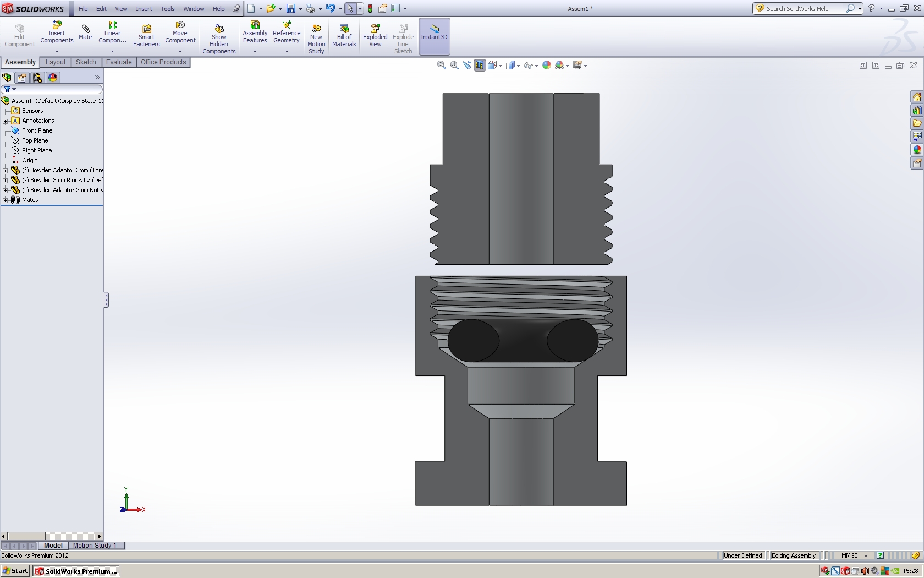Toggle Instant3D mode
Image resolution: width=924 pixels, height=578 pixels.
[x=435, y=36]
